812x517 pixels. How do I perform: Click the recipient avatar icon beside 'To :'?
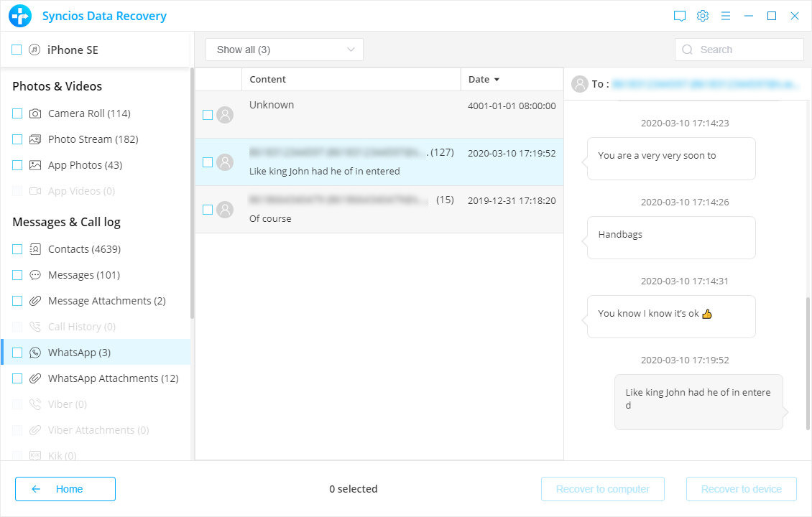click(x=579, y=84)
